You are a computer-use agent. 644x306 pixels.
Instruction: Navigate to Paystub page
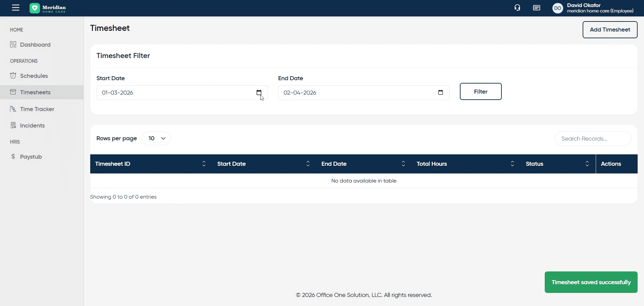tap(31, 157)
